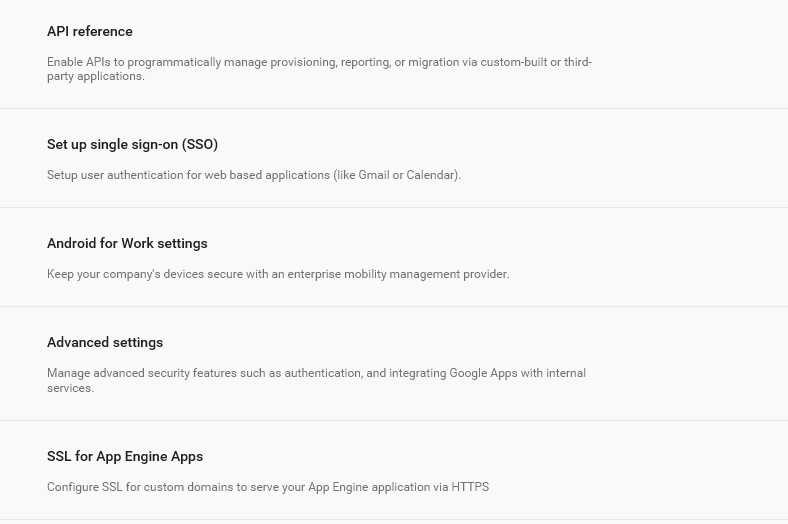788x524 pixels.
Task: Click 'HTTPS' in the SSL description
Action: point(470,487)
